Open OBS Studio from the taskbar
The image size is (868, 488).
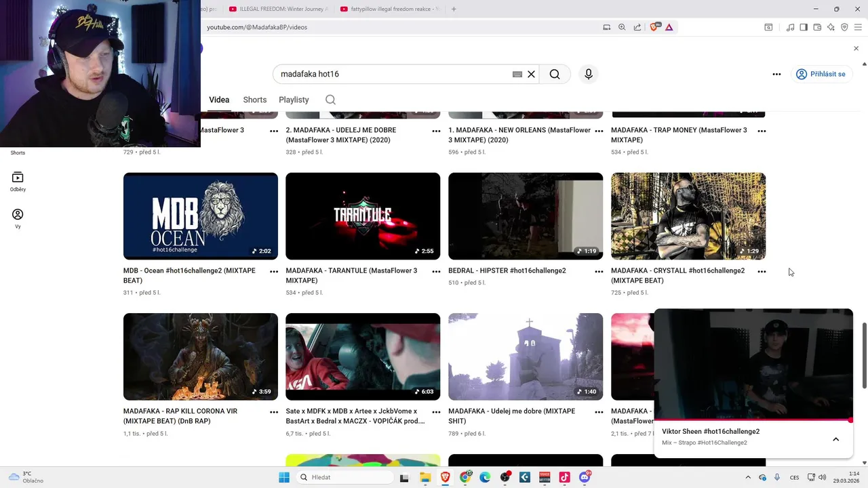[505, 477]
